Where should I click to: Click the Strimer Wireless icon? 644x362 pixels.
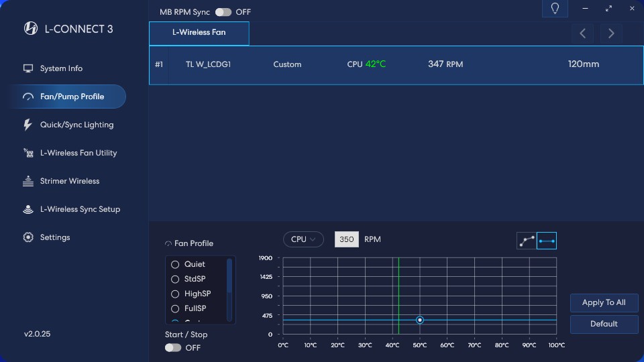click(28, 181)
